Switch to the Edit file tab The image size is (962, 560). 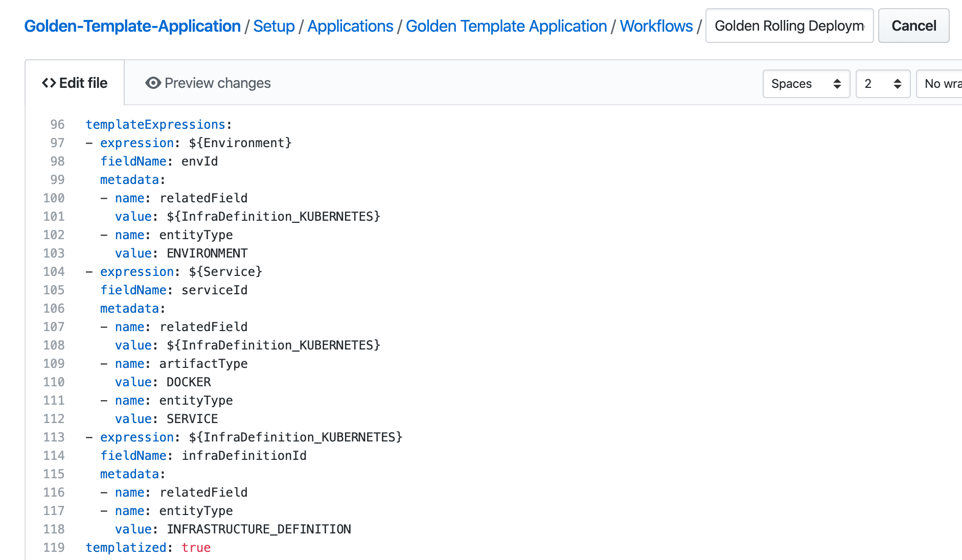pos(75,83)
